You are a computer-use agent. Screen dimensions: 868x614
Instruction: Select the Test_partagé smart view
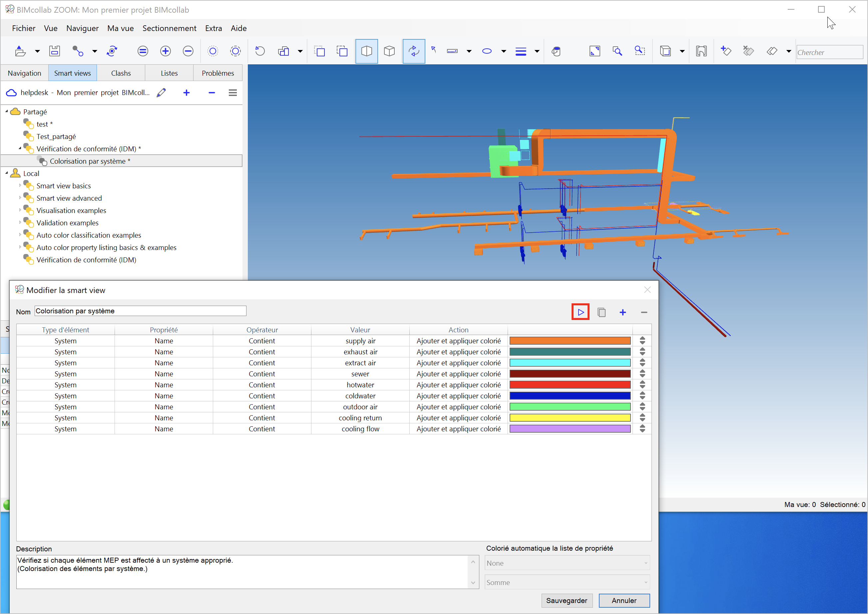pyautogui.click(x=56, y=137)
